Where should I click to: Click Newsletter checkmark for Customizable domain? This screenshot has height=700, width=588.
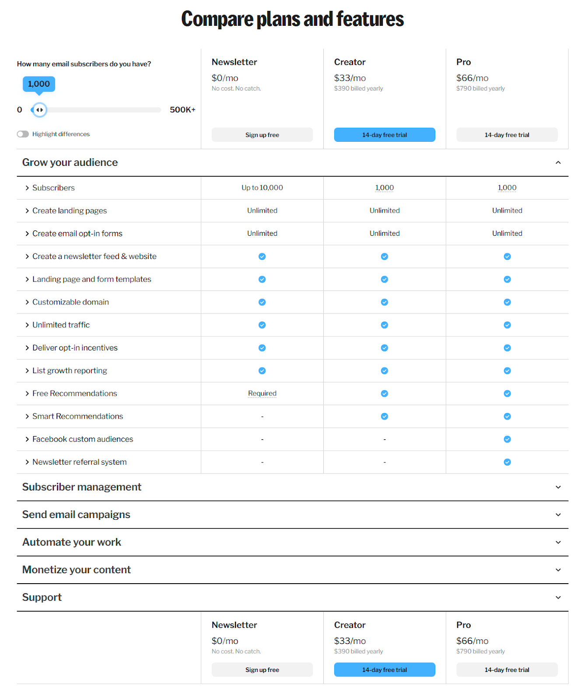click(x=262, y=302)
